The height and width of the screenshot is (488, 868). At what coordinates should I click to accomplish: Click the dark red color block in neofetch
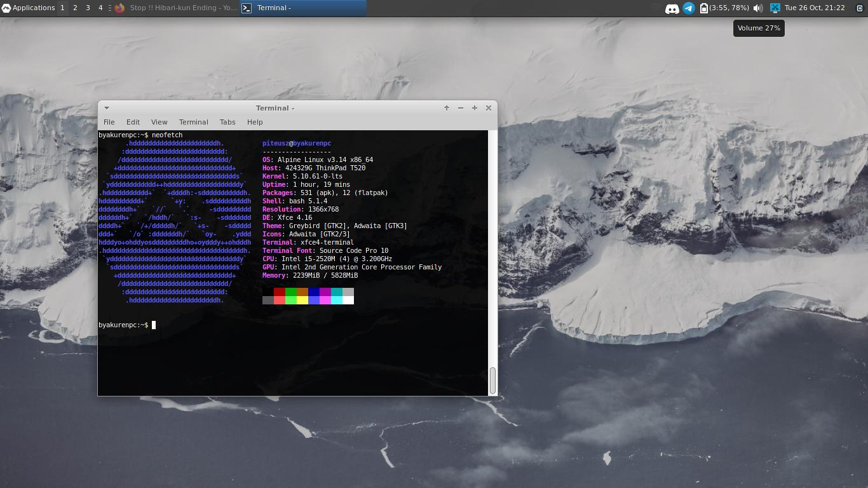280,292
